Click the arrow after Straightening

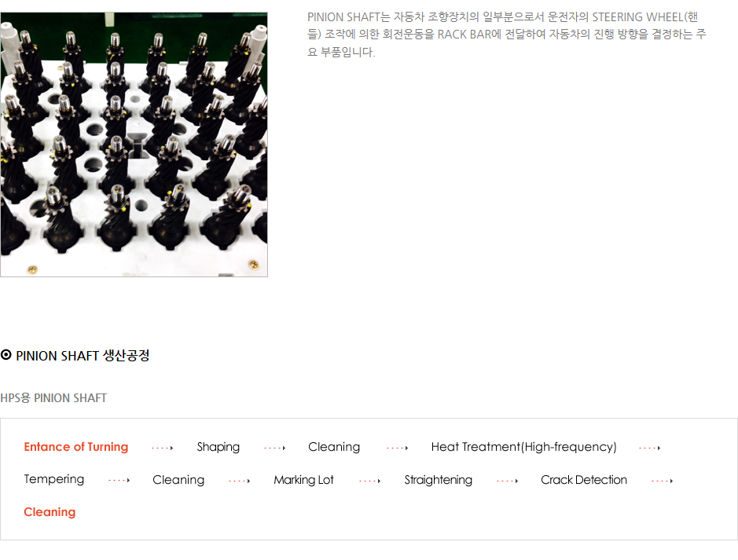[507, 481]
